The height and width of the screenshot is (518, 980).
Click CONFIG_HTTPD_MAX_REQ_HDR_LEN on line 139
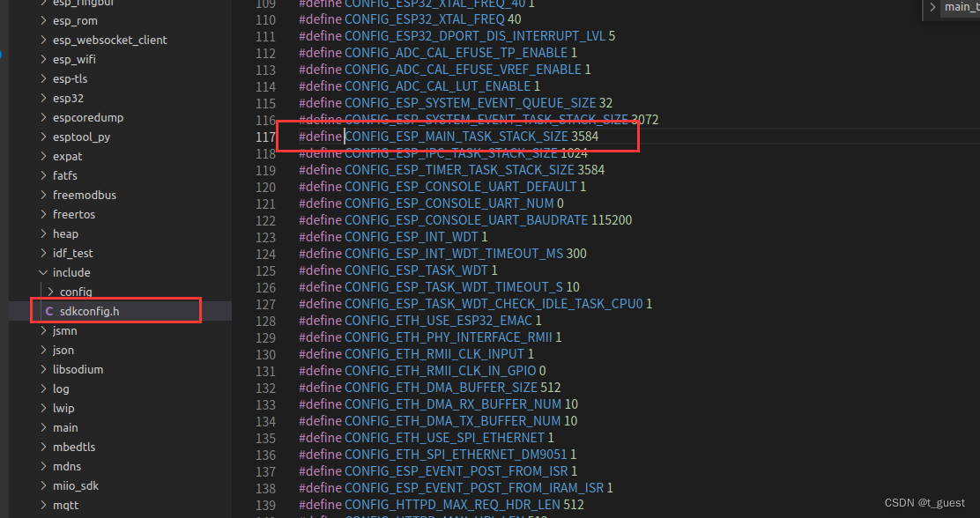point(452,504)
